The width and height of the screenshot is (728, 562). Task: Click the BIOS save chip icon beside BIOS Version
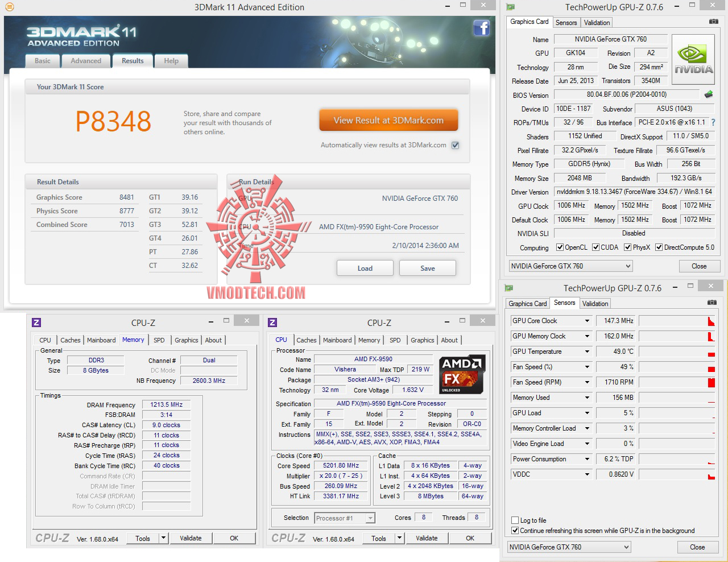tap(709, 94)
